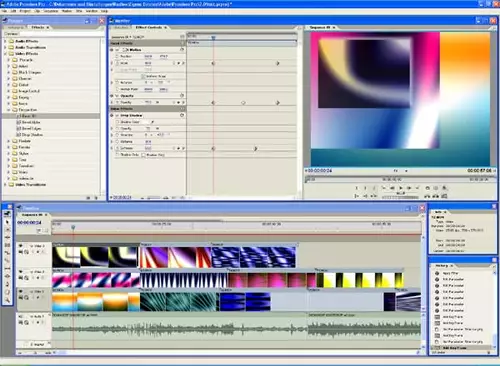500x366 pixels.
Task: Step forward one frame in monitor
Action: pos(409,188)
